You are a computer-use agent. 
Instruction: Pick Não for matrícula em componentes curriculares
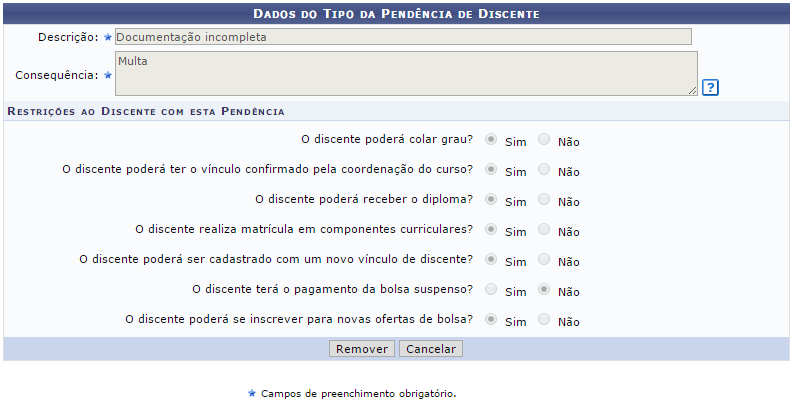point(543,229)
